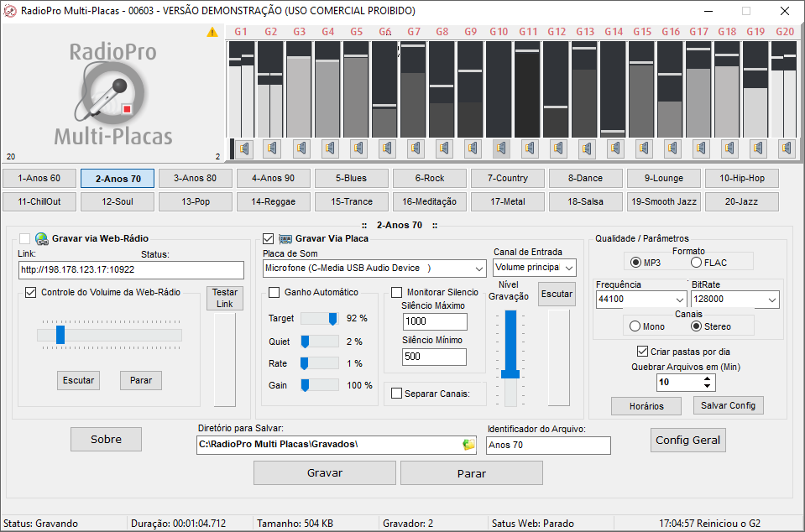Click the G6 speaker icon
Viewport: 805px width, 532px height.
[x=387, y=149]
